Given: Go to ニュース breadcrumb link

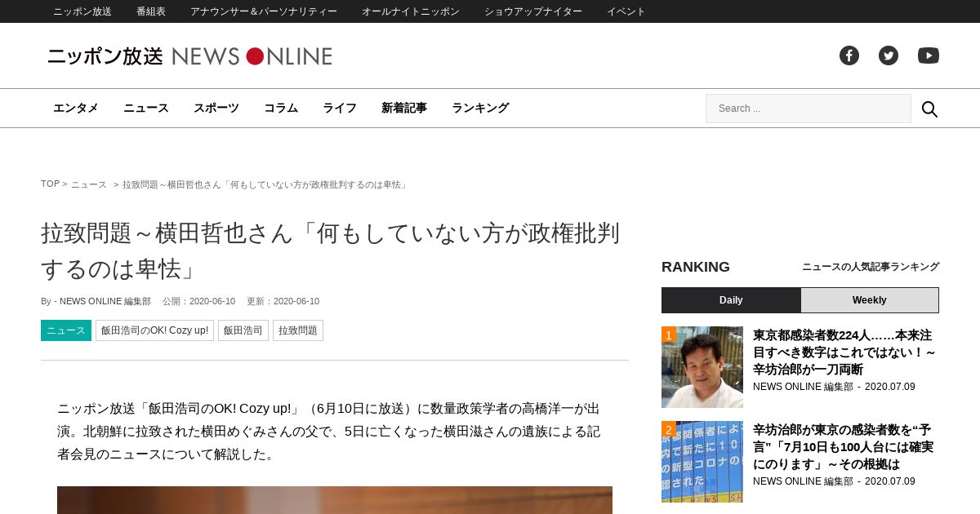Looking at the screenshot, I should pos(89,184).
